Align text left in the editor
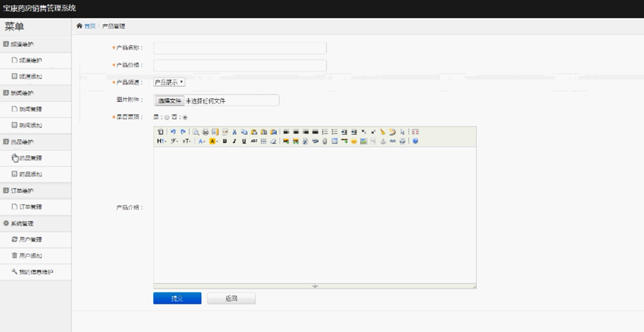 point(286,132)
